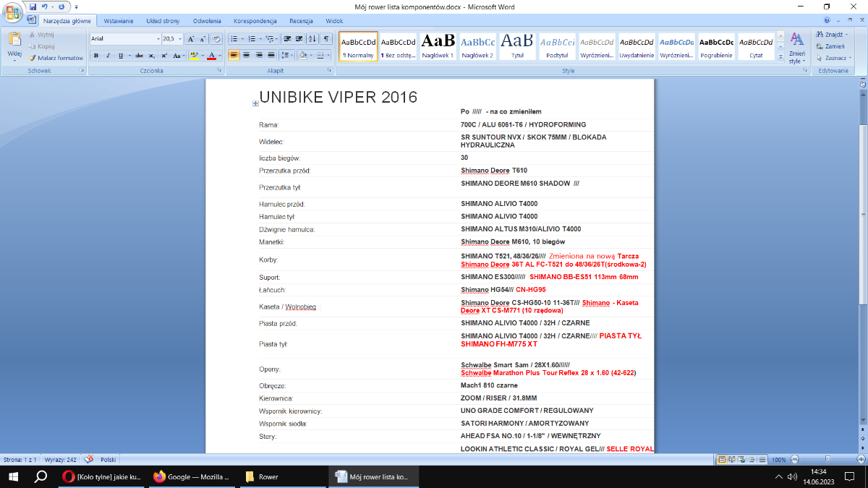This screenshot has height=488, width=868.
Task: Toggle paragraph marks display (¶)
Action: click(x=326, y=39)
